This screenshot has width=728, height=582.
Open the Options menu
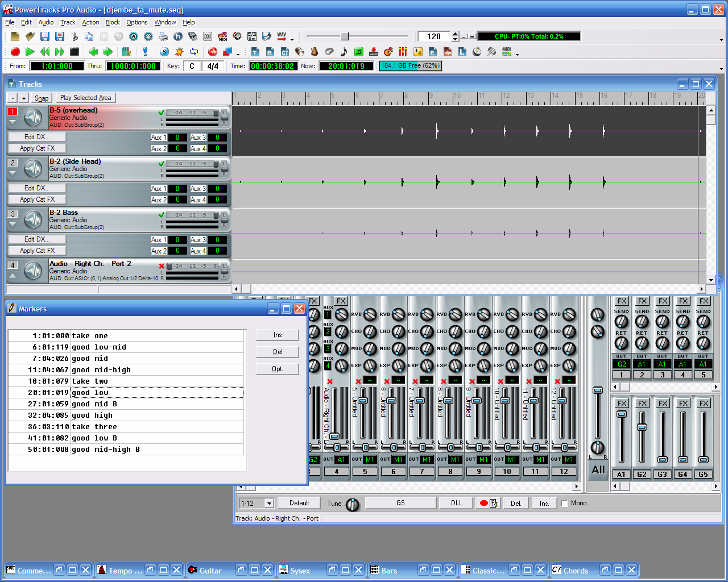pos(136,22)
